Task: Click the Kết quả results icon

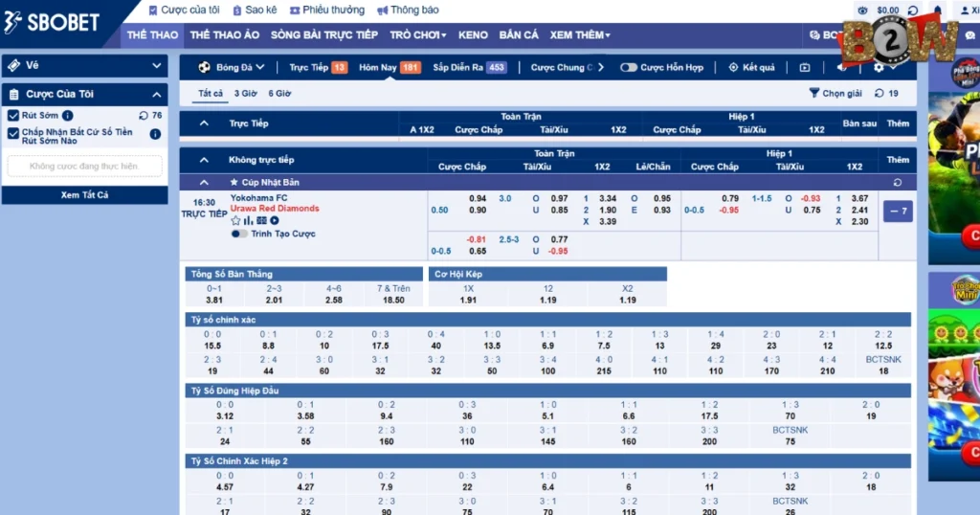Action: click(733, 68)
